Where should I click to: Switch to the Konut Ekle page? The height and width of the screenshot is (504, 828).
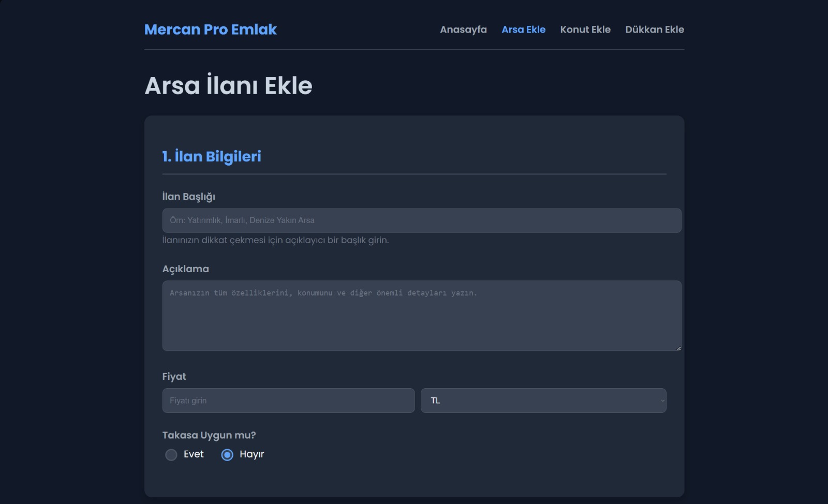pos(585,29)
